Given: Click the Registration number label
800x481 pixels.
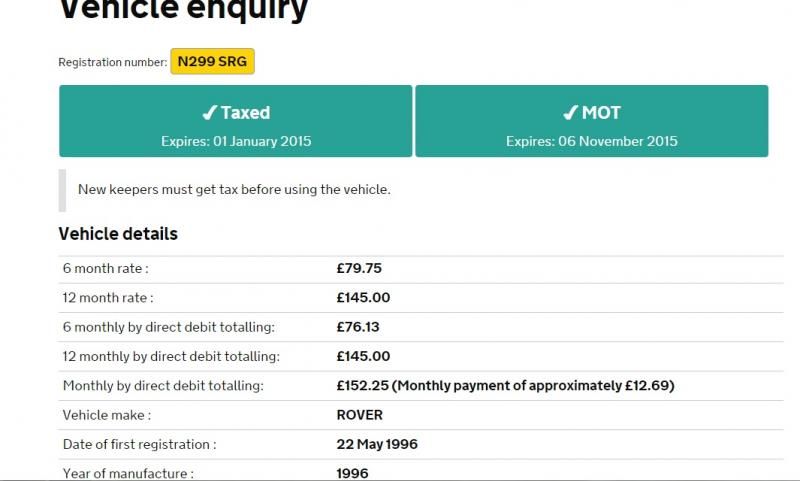Looking at the screenshot, I should coord(113,62).
